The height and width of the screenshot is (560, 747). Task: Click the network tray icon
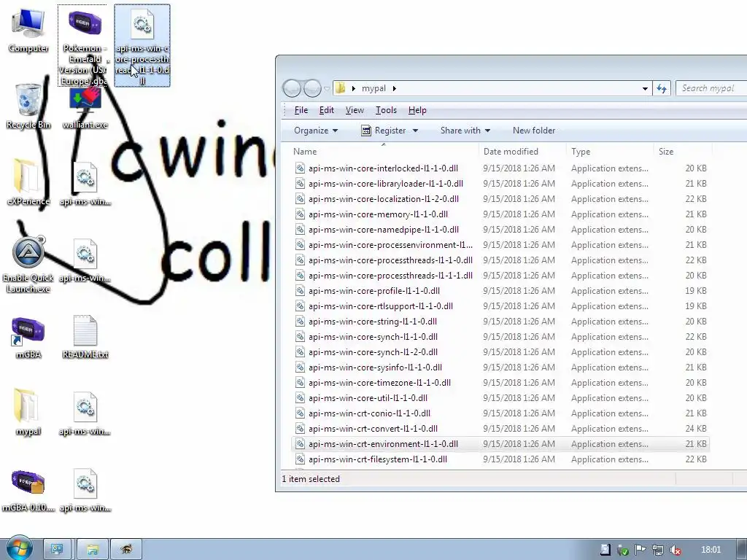click(657, 550)
